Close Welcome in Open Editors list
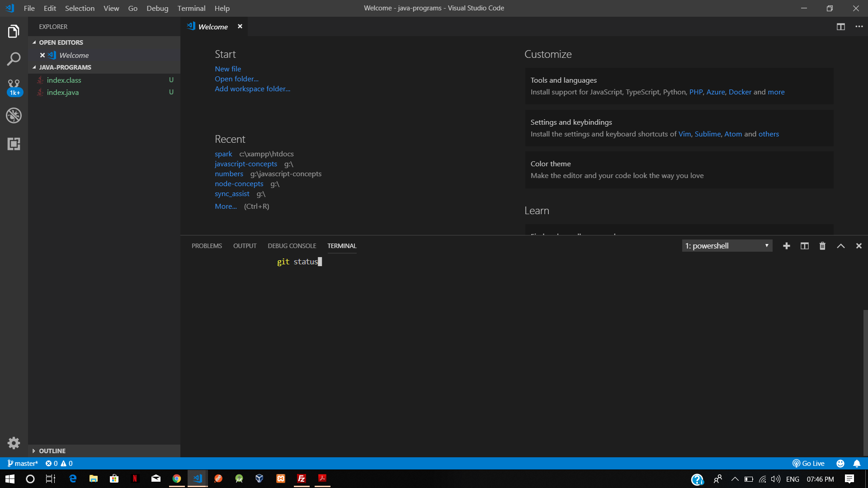This screenshot has width=868, height=488. (42, 55)
